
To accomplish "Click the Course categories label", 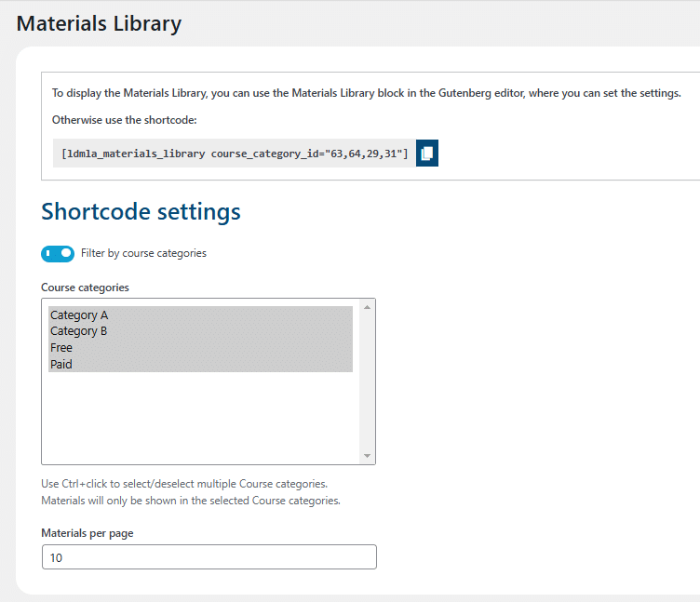I will 85,288.
